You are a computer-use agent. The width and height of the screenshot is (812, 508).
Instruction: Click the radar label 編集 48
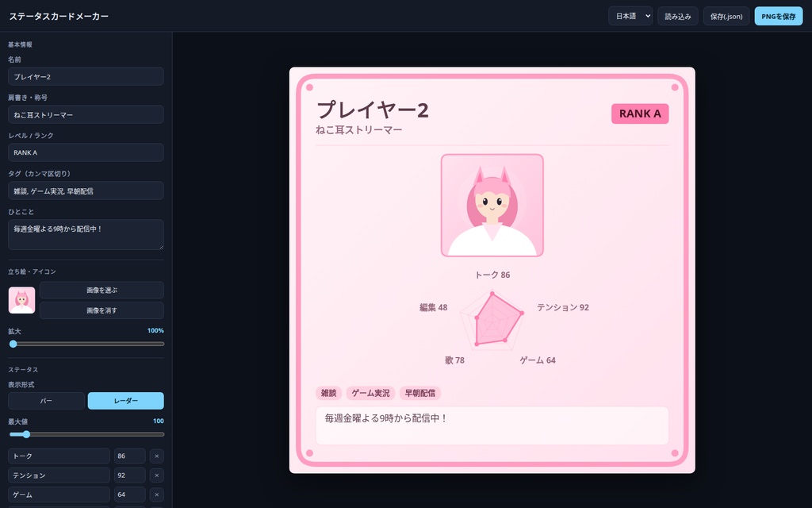point(434,307)
